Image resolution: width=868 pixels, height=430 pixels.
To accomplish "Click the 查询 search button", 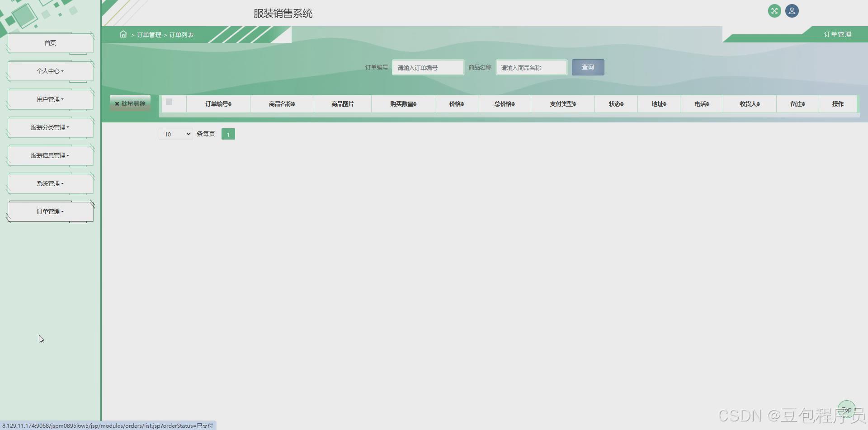I will pyautogui.click(x=587, y=67).
